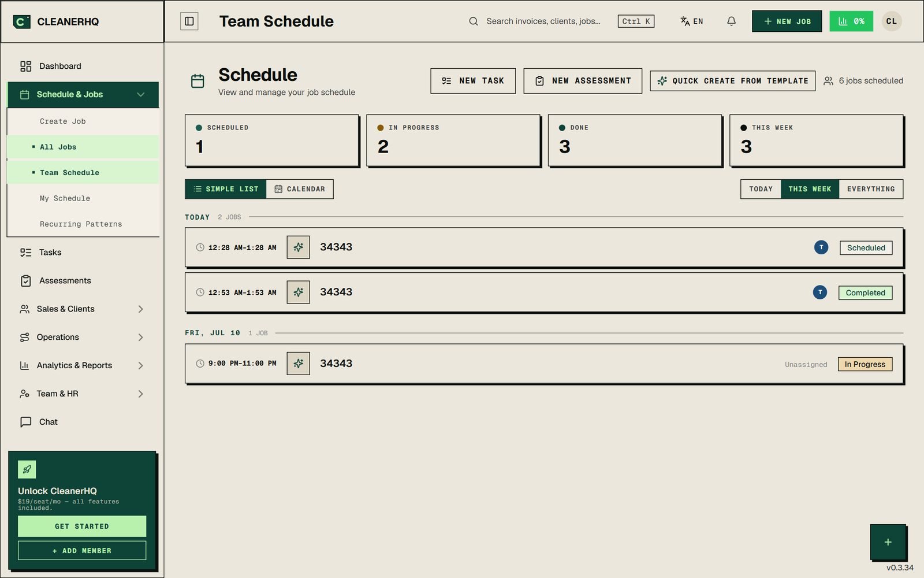
Task: Click the Scheduled stat card
Action: click(272, 140)
